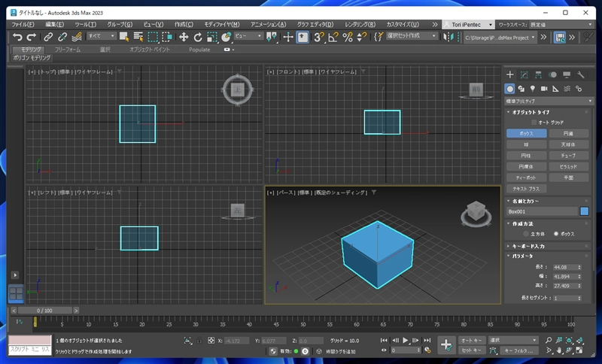Open the 編集(E) menu
Image resolution: width=602 pixels, height=364 pixels.
54,25
